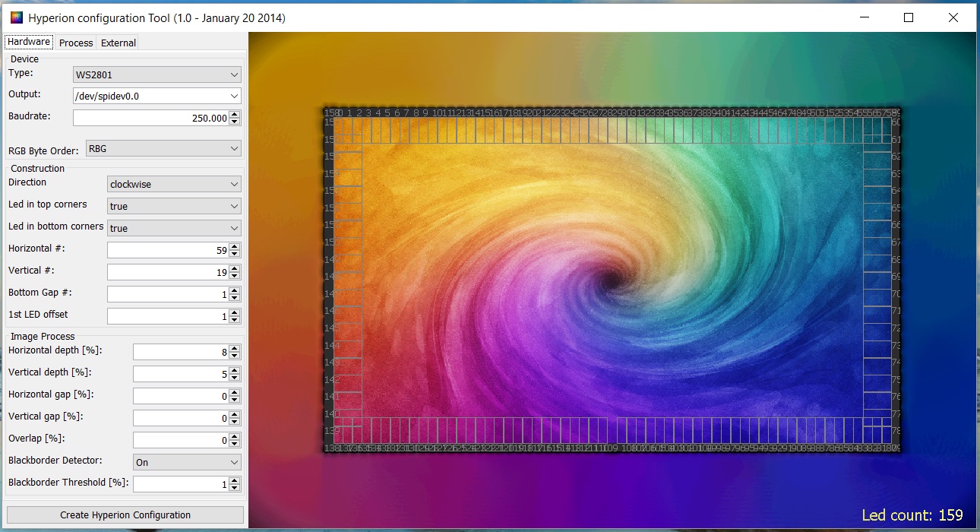Viewport: 980px width, 532px height.
Task: Expand the Output device dropdown
Action: (x=157, y=96)
